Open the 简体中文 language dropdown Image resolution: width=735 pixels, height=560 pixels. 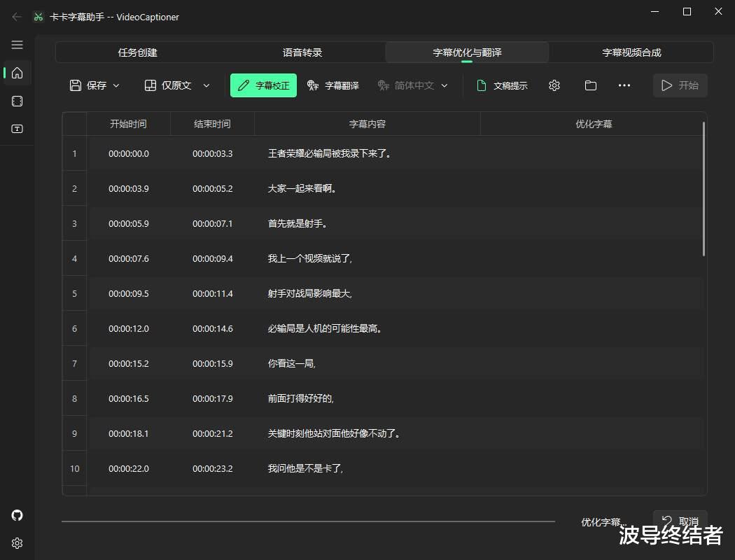(413, 85)
